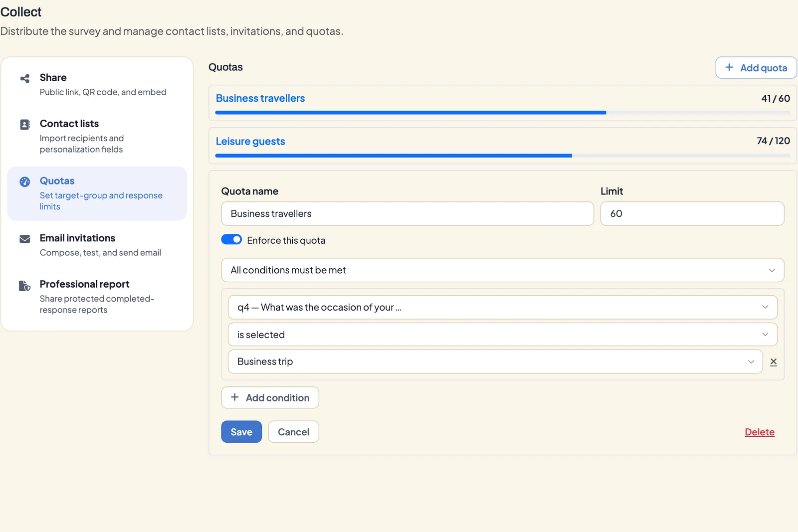Click the Business travellers progress bar
798x532 pixels.
(503, 113)
